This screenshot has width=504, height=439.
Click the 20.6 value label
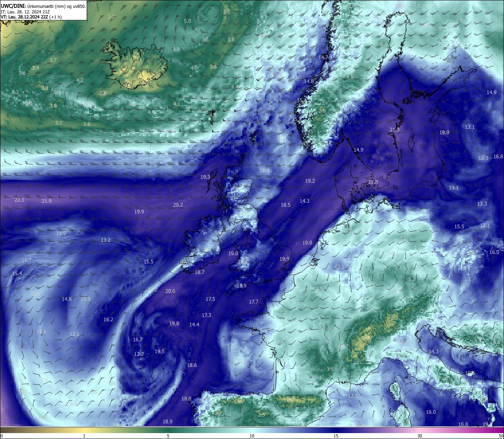(x=170, y=291)
